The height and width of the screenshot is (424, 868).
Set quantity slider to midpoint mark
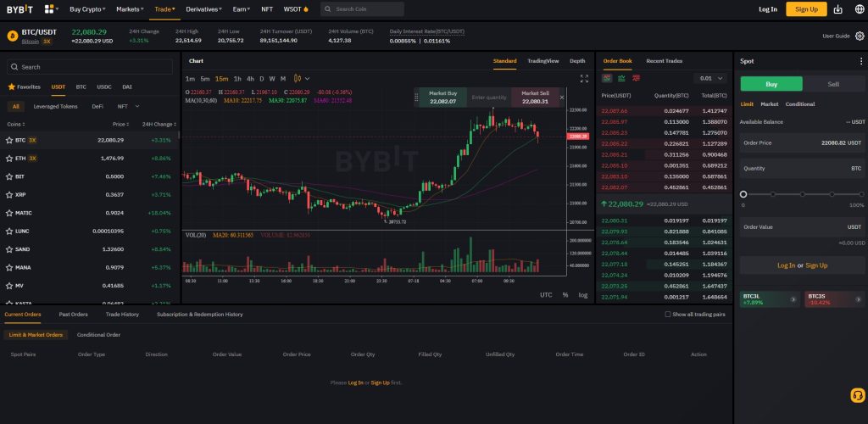coord(802,194)
